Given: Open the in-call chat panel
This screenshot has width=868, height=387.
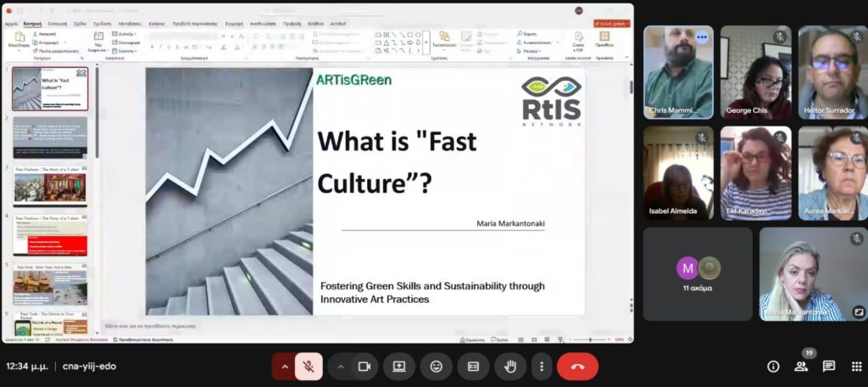Looking at the screenshot, I should [x=829, y=367].
